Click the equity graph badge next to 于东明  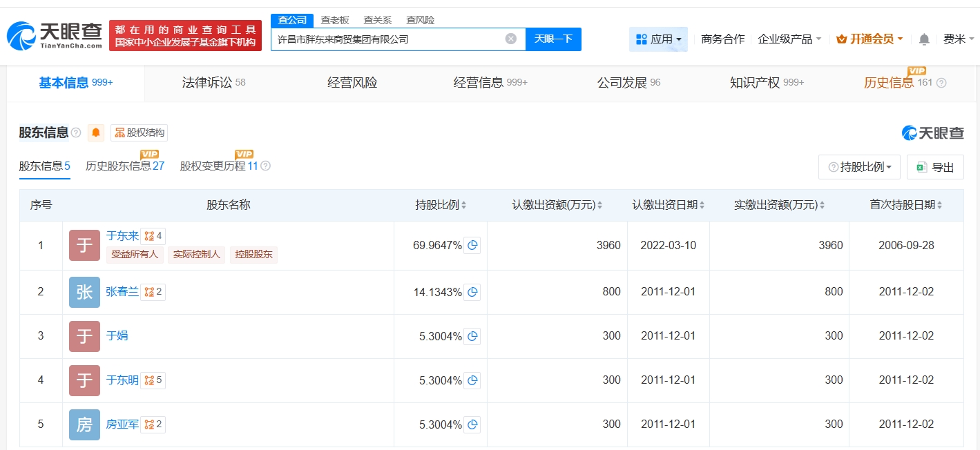click(x=153, y=380)
